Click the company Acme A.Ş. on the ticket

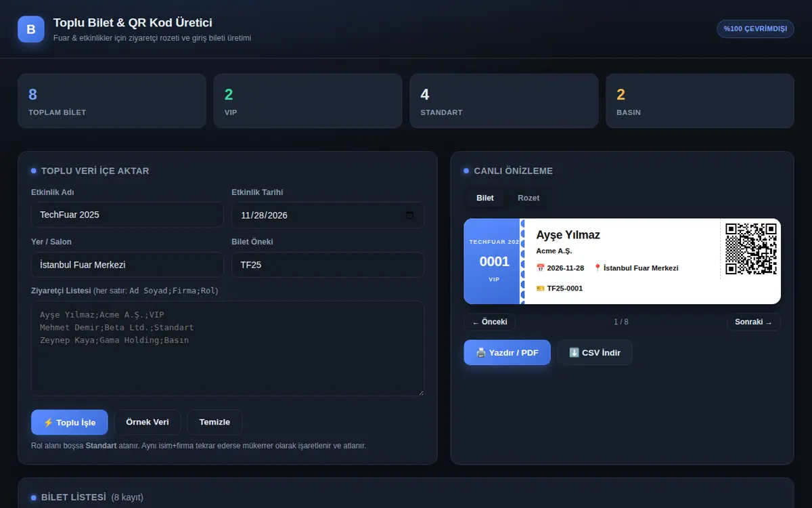[554, 251]
